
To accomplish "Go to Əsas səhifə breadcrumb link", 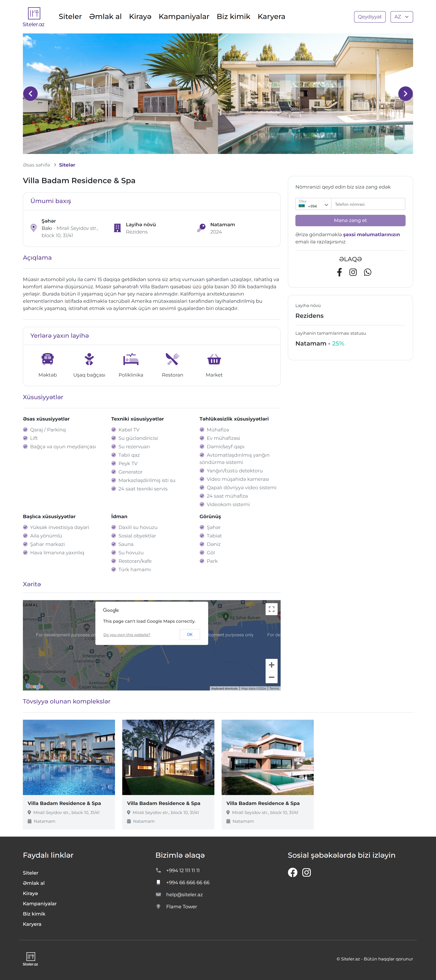I will pos(36,165).
